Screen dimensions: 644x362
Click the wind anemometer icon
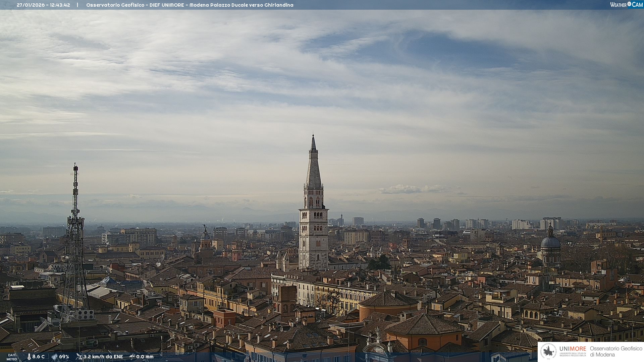[79, 357]
